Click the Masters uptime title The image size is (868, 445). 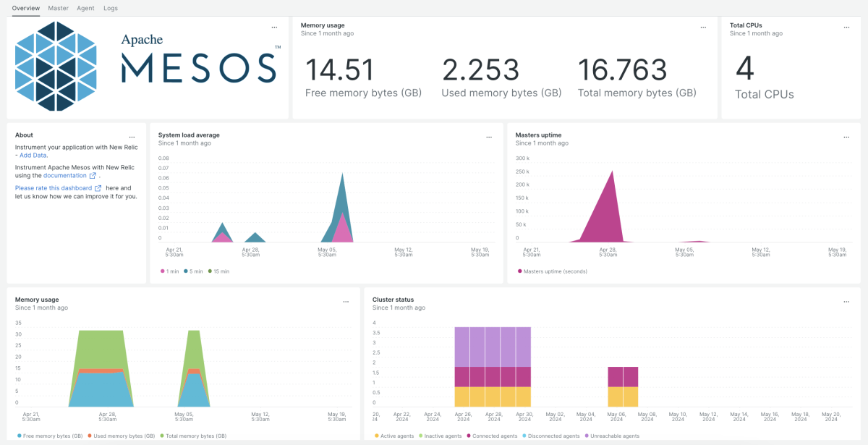point(538,135)
